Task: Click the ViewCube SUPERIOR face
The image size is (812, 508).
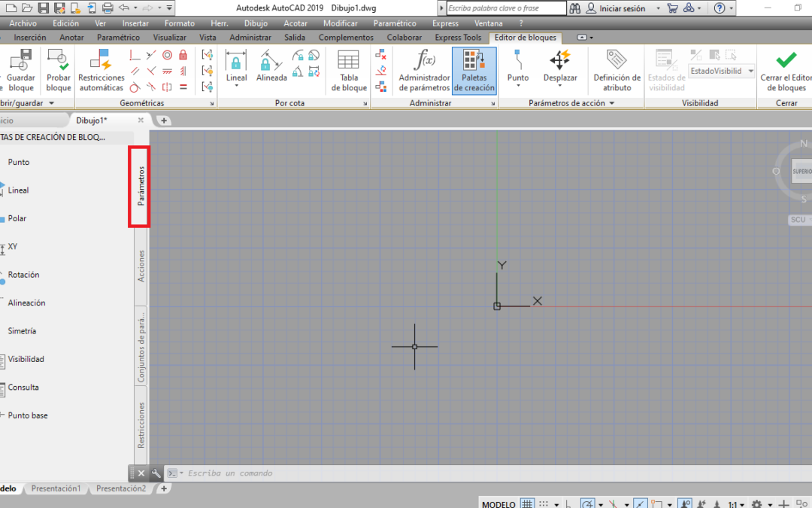Action: [x=802, y=171]
